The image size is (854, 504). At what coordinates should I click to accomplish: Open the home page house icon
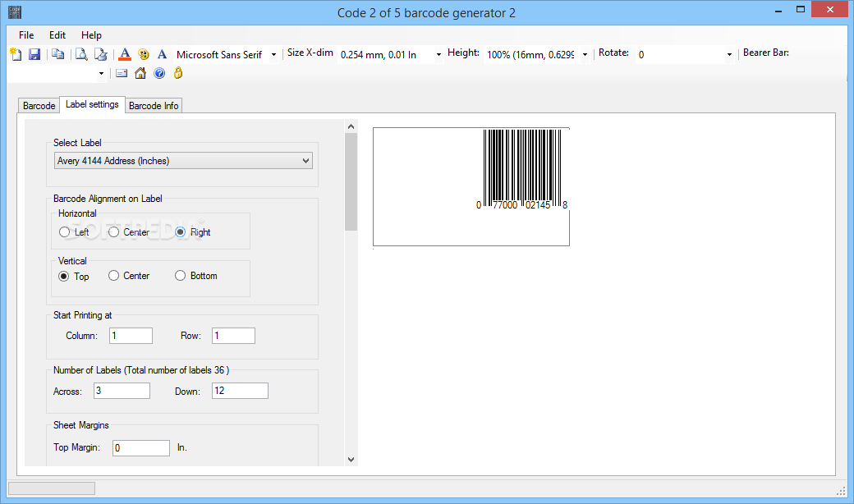click(140, 73)
